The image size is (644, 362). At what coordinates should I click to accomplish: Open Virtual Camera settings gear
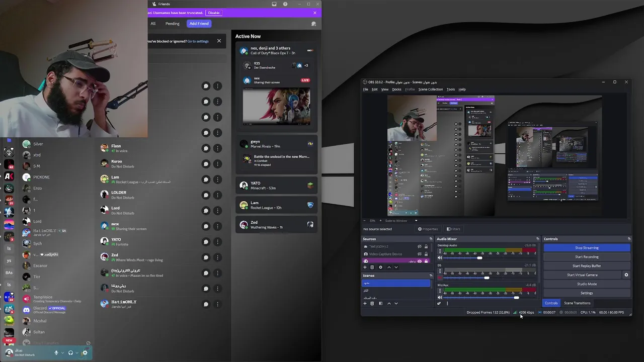pyautogui.click(x=626, y=275)
